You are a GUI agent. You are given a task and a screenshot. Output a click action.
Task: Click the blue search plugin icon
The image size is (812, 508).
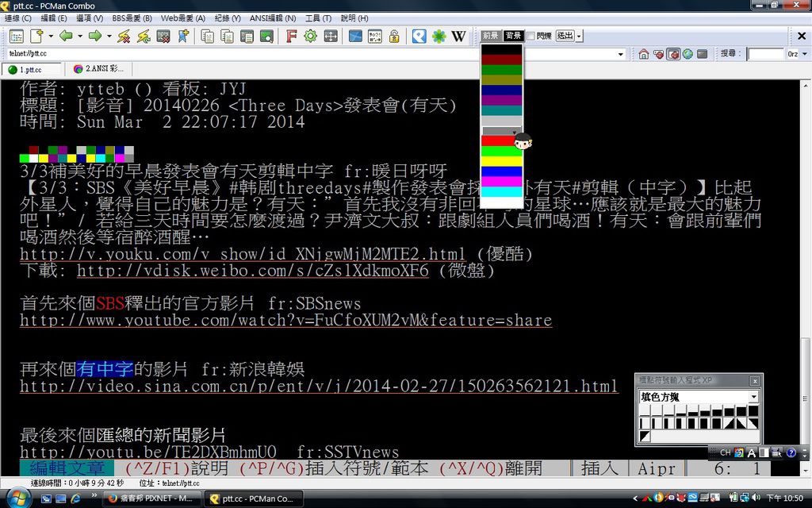click(x=419, y=37)
